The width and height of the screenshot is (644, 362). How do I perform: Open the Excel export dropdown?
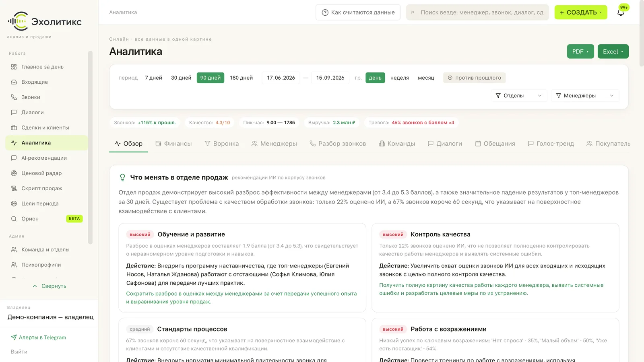click(x=613, y=51)
